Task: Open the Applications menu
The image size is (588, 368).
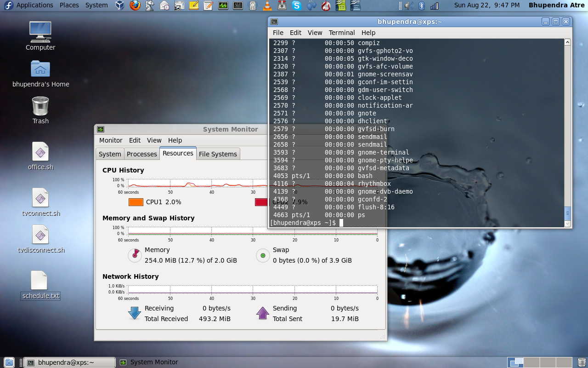Action: 35,6
